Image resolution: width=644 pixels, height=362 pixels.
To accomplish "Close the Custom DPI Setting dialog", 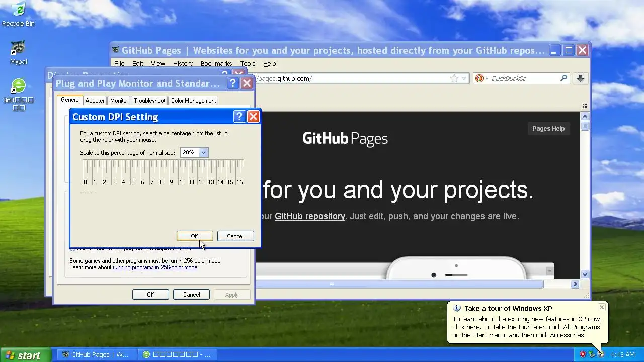I will pos(253,117).
